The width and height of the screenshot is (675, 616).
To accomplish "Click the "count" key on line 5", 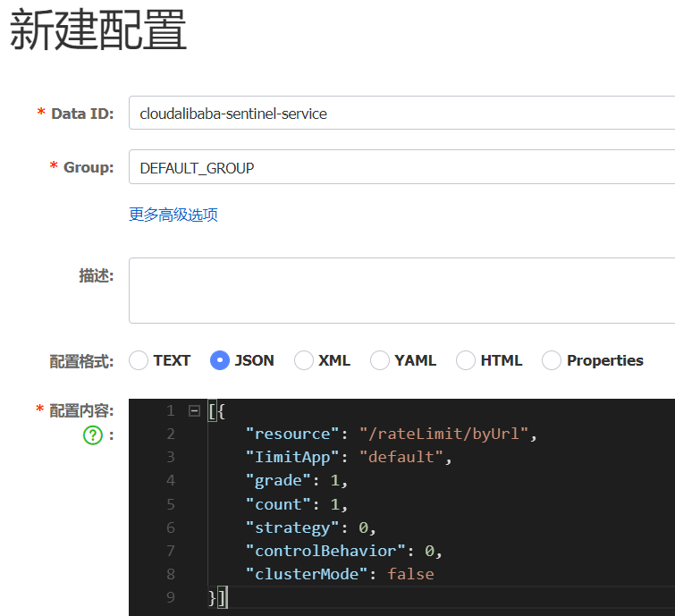I will 278,504.
